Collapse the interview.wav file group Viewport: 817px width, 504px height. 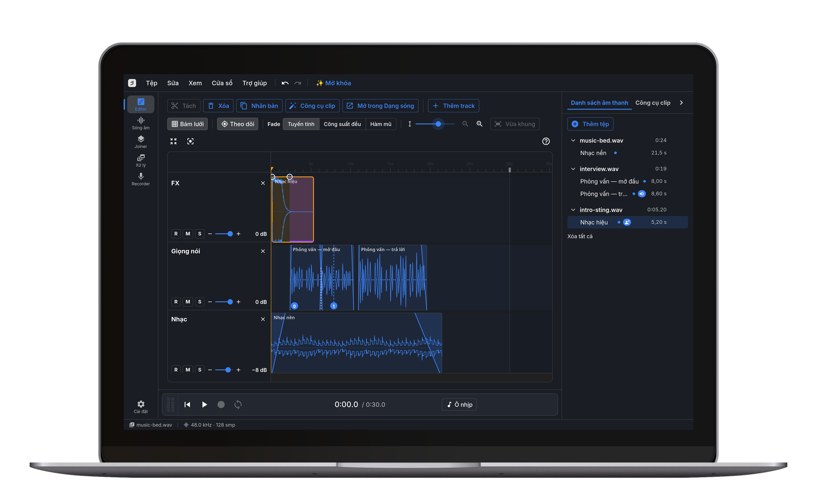pyautogui.click(x=573, y=169)
